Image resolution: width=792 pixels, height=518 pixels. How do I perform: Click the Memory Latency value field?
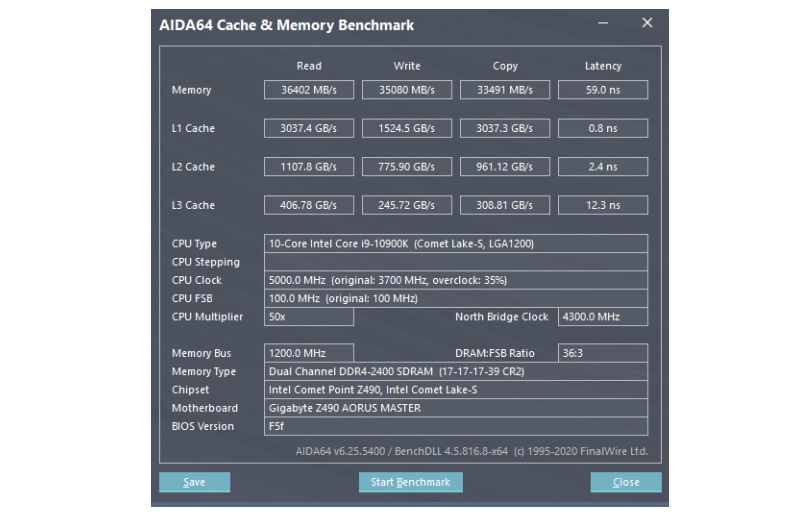(602, 90)
